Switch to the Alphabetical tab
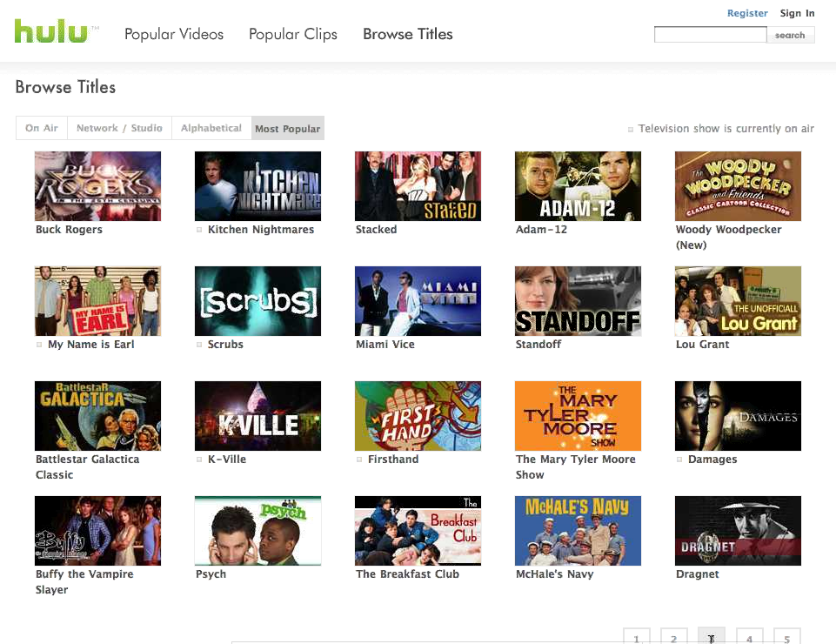 pos(211,128)
